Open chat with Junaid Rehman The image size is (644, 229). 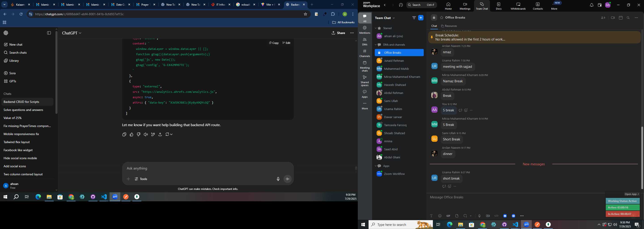(x=399, y=61)
